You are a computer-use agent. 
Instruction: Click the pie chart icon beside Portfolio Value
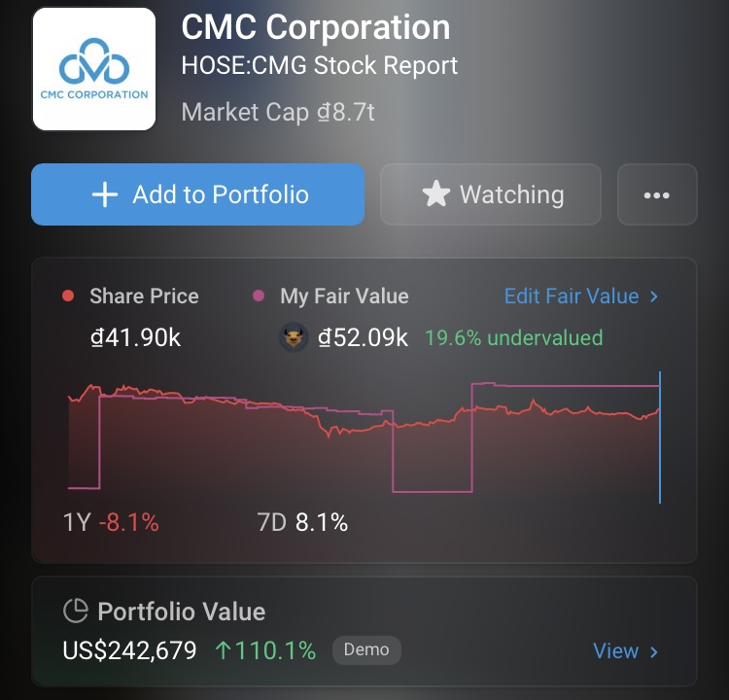(76, 612)
